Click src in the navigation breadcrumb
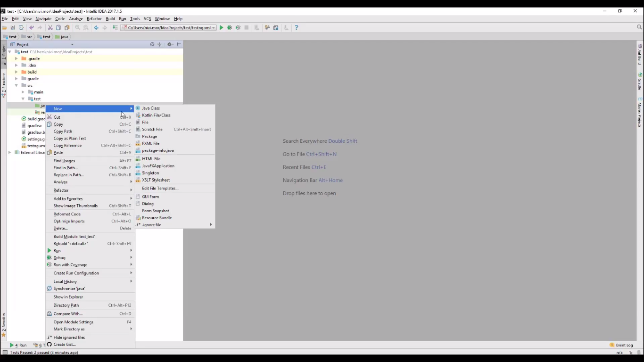Screen dimensions: 644x362 [x=27, y=37]
